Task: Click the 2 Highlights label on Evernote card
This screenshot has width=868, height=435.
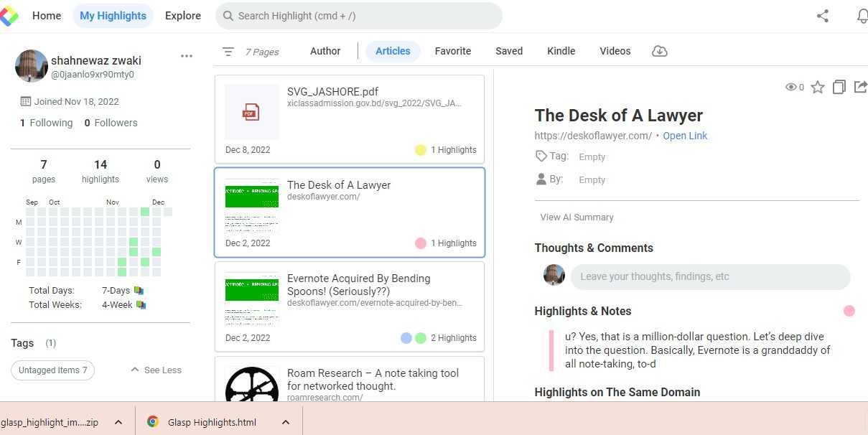Action: coord(454,338)
